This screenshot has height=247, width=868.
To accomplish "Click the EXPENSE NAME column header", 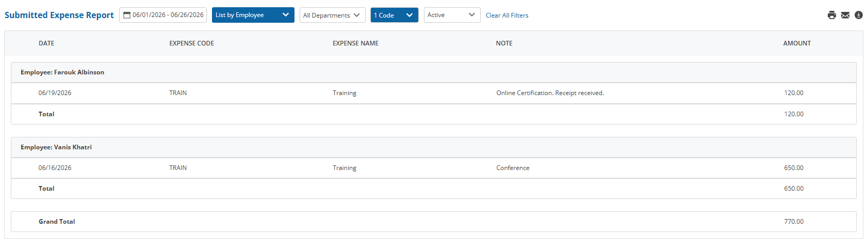I will click(x=355, y=43).
